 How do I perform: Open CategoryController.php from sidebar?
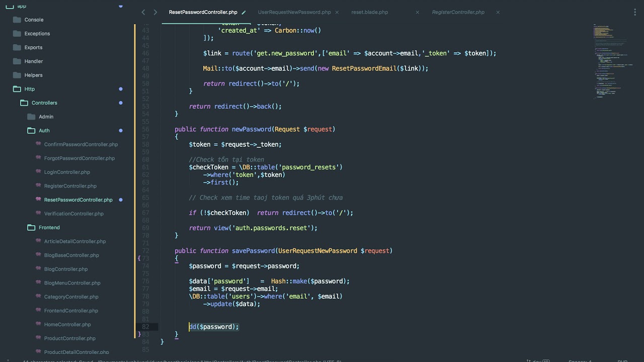71,297
